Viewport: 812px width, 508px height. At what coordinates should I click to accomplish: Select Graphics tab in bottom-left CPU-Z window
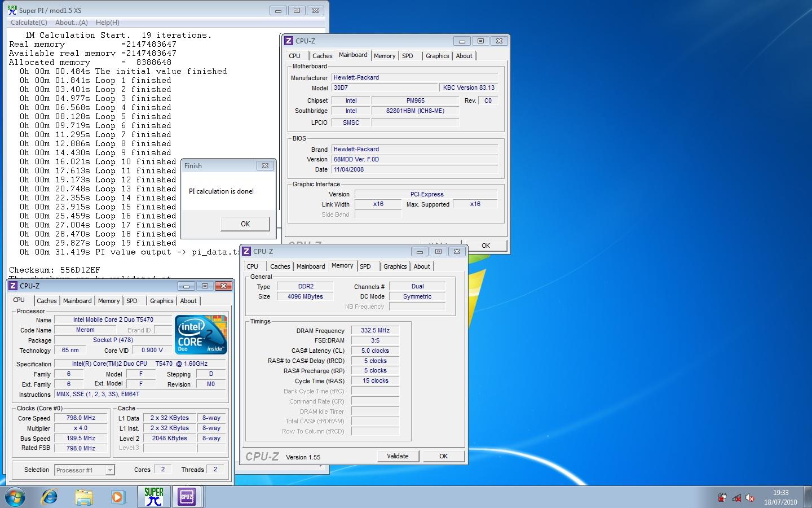point(162,301)
